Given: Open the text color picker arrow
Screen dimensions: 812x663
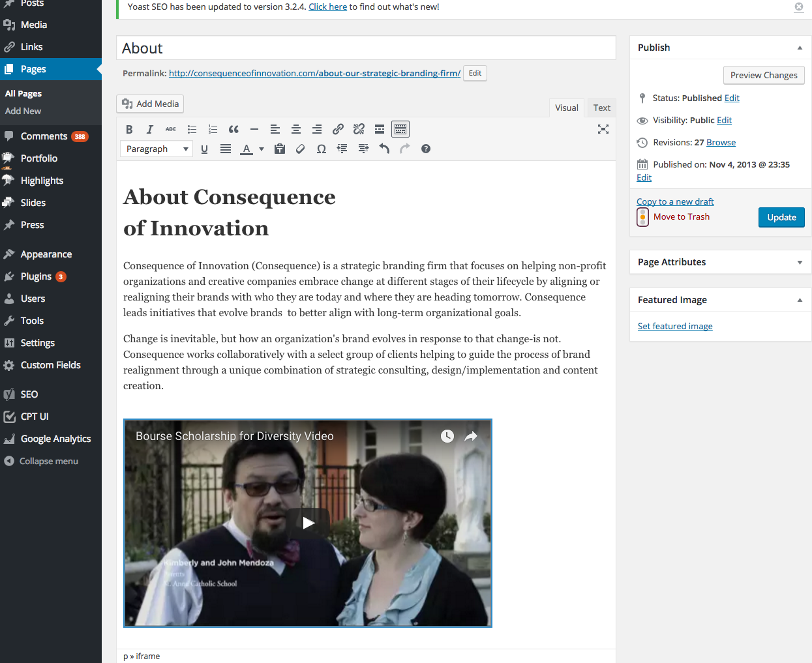Looking at the screenshot, I should tap(262, 149).
